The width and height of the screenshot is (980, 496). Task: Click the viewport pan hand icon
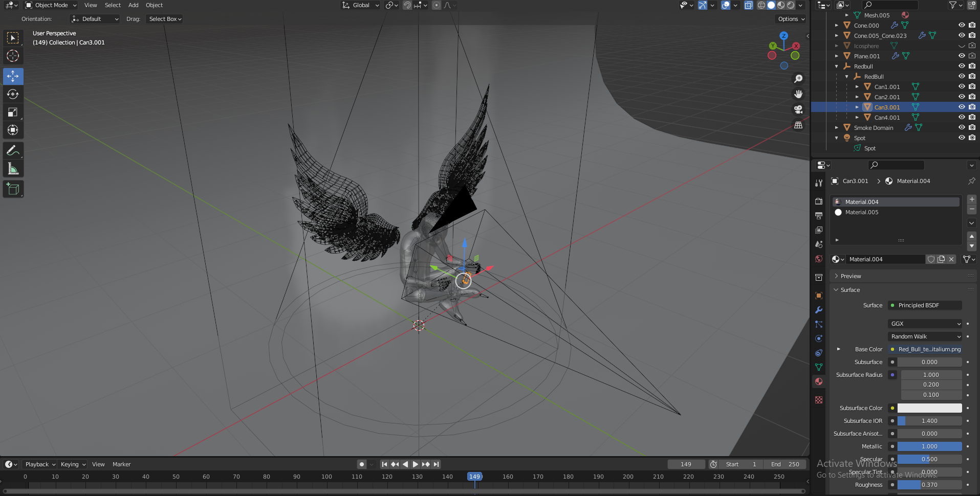(x=798, y=94)
